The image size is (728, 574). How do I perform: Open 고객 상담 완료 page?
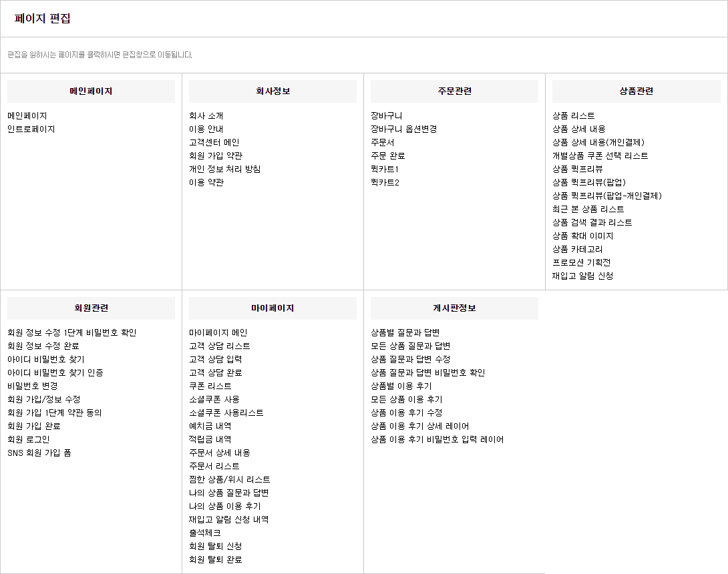216,372
